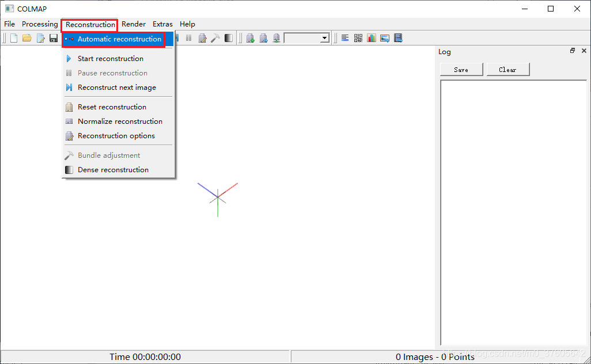The height and width of the screenshot is (364, 591).
Task: Choose the Dense reconstruction menu entry
Action: (x=118, y=169)
